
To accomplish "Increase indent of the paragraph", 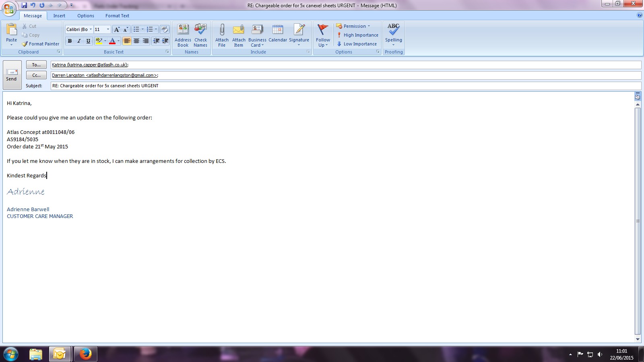I will (165, 41).
